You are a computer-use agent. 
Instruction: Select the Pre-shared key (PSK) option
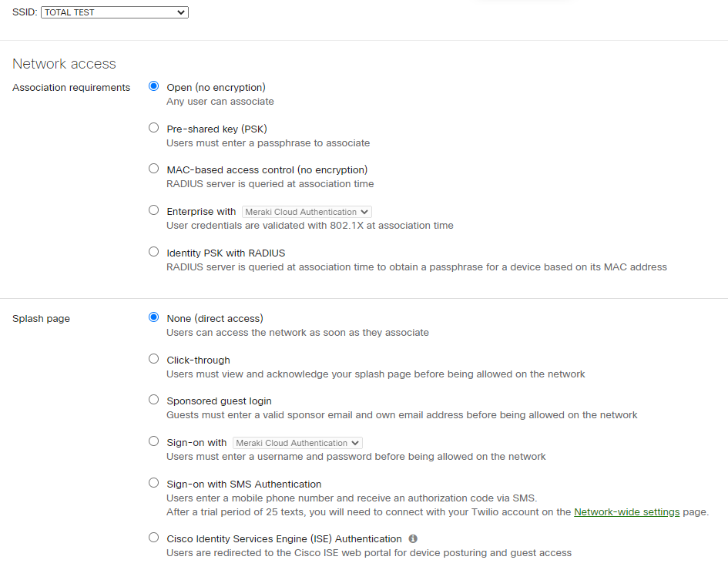153,127
